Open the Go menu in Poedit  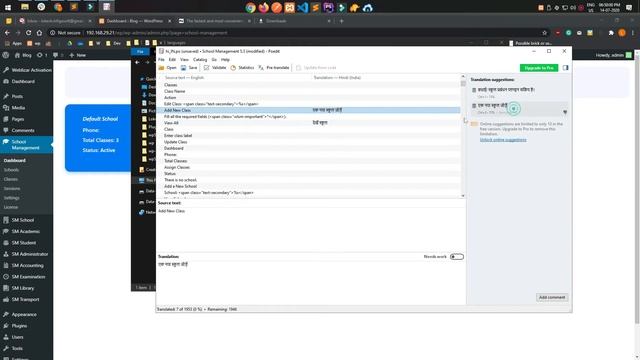(214, 60)
